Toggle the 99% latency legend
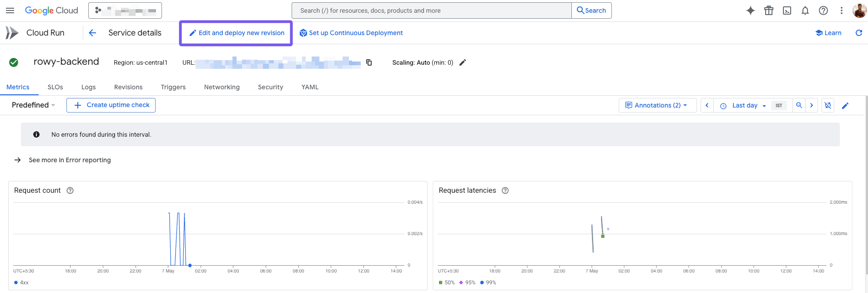This screenshot has width=868, height=293. (488, 283)
